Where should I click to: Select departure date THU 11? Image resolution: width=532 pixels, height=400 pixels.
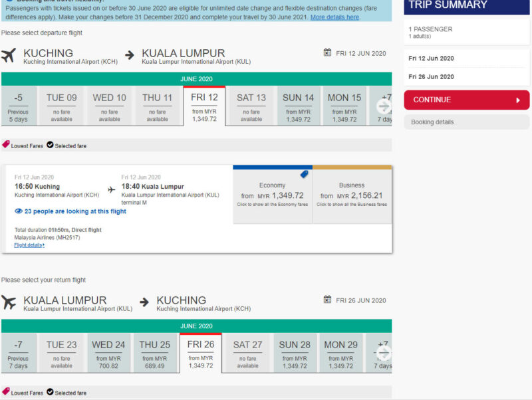point(157,106)
